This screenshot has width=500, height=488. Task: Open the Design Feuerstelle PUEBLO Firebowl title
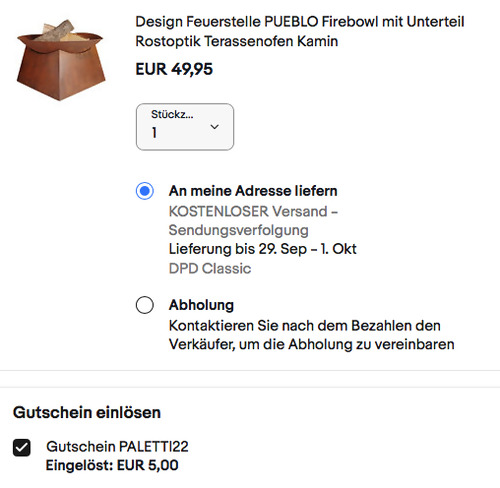(x=300, y=31)
